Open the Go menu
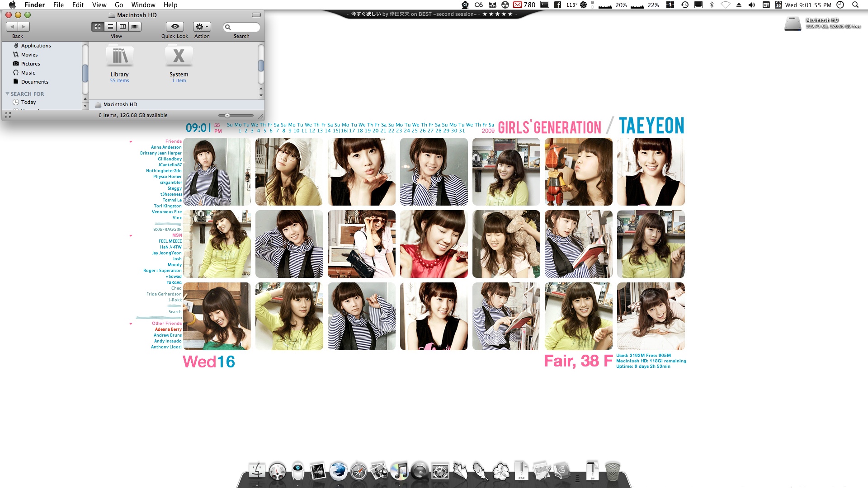This screenshot has height=488, width=868. tap(119, 5)
